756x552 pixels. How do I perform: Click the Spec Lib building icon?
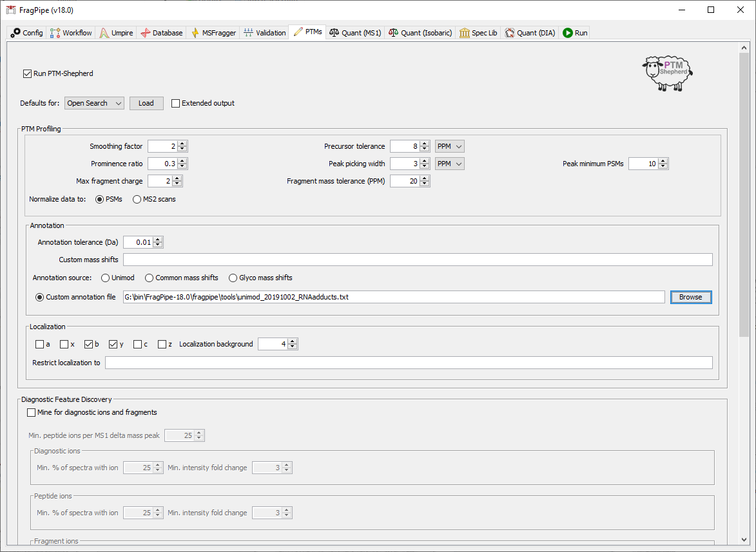point(464,33)
